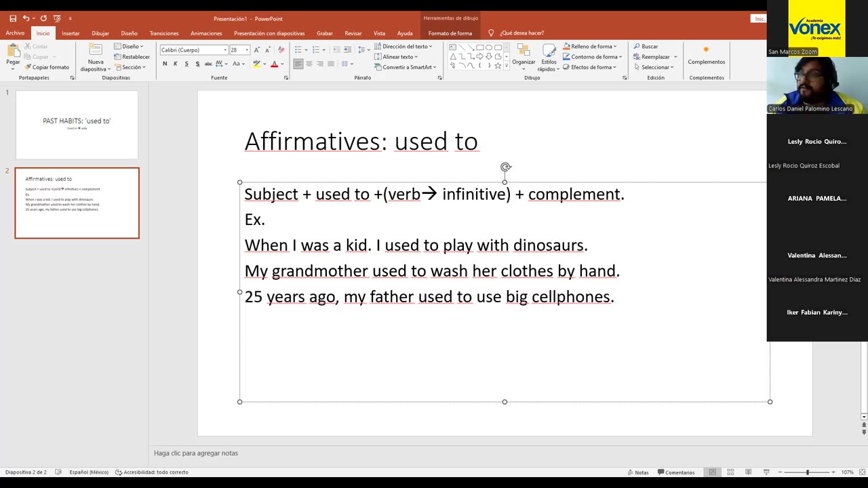This screenshot has height=488, width=868.
Task: Toggle the Notas pane from status bar
Action: 638,472
